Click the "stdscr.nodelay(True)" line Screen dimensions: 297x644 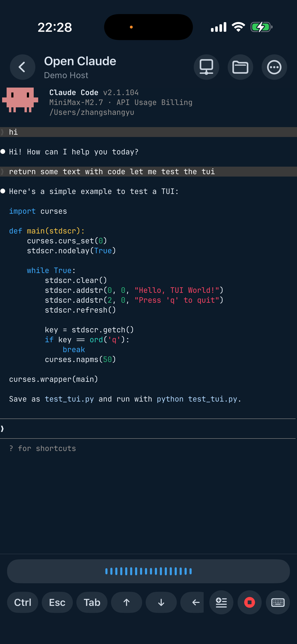point(71,251)
